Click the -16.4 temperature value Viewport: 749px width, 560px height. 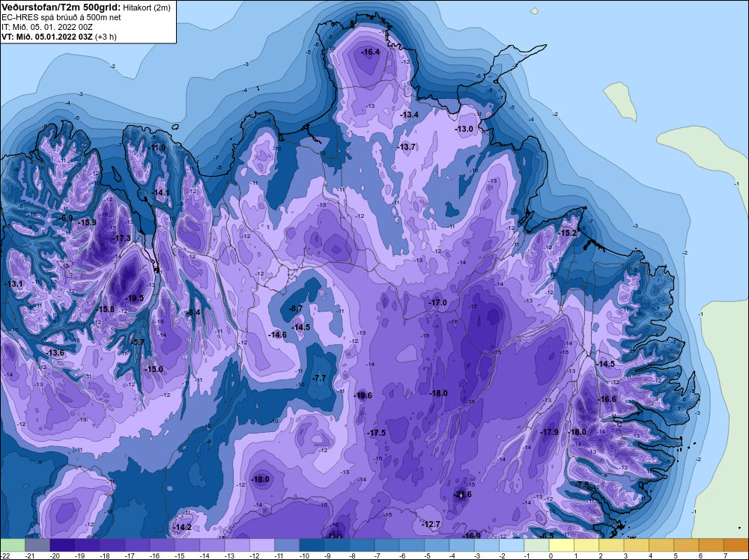pyautogui.click(x=371, y=52)
